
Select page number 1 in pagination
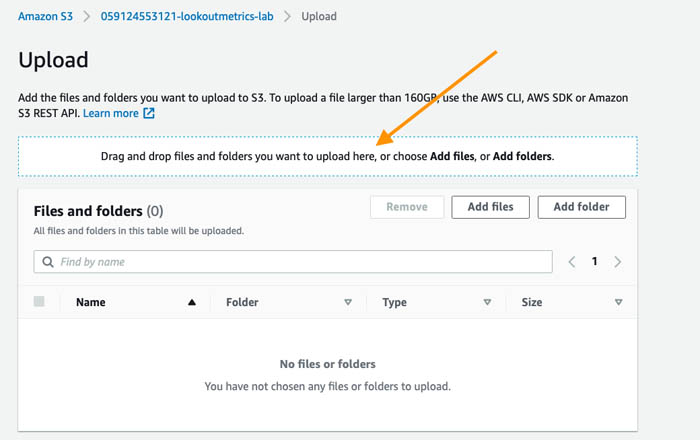point(595,262)
